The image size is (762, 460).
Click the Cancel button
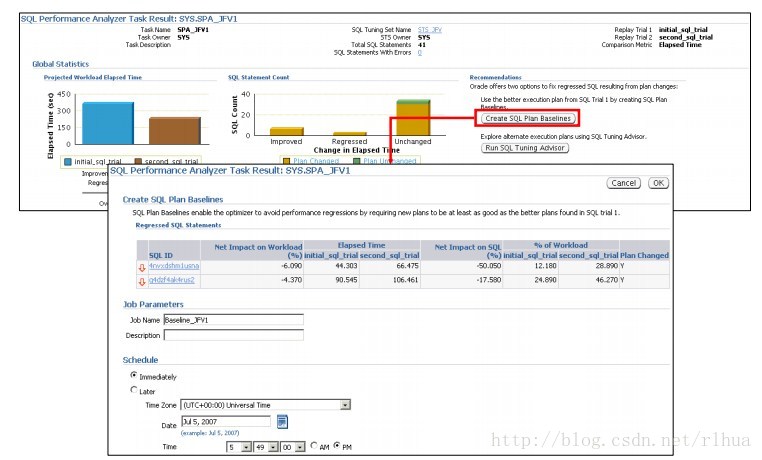pyautogui.click(x=623, y=183)
